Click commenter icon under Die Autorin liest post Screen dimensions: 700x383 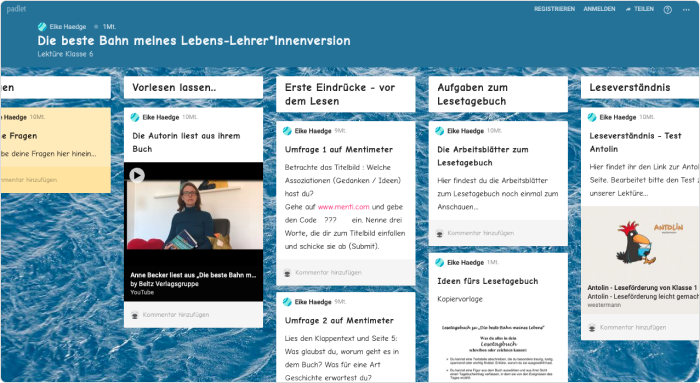point(135,315)
